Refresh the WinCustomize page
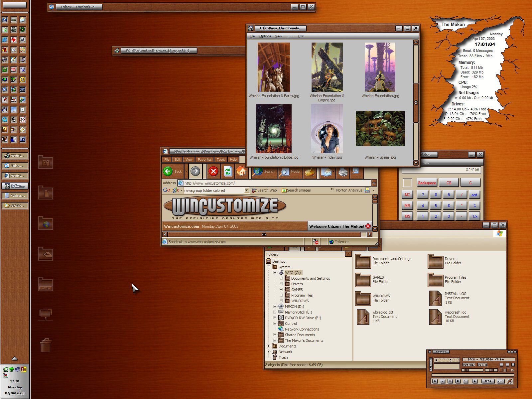Viewport: 532px width, 399px height. pyautogui.click(x=228, y=171)
